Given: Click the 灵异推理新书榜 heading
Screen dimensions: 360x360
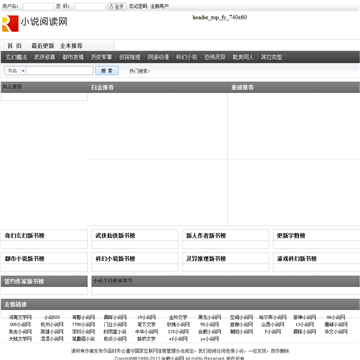Looking at the screenshot, I should pos(206,259).
